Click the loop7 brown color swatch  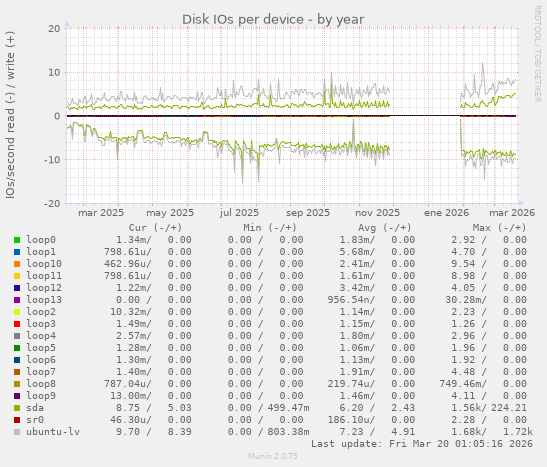[x=17, y=372]
